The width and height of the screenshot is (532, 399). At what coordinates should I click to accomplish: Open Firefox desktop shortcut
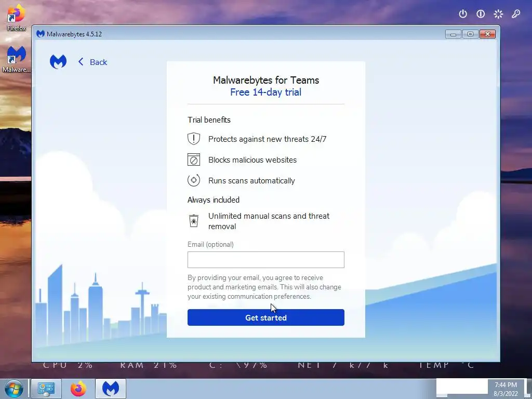[16, 18]
